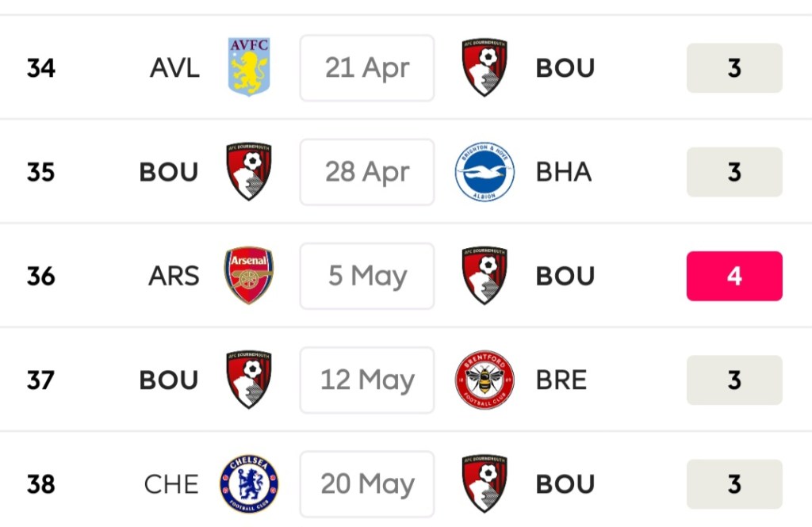812x527 pixels.
Task: Click the Chelsea crest icon
Action: [249, 483]
